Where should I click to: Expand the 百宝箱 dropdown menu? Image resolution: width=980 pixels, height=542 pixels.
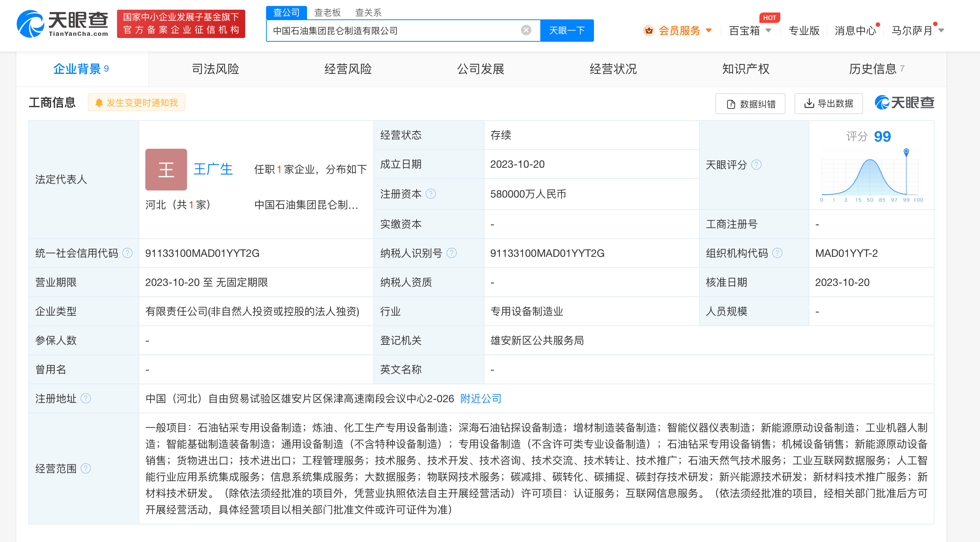tap(768, 30)
